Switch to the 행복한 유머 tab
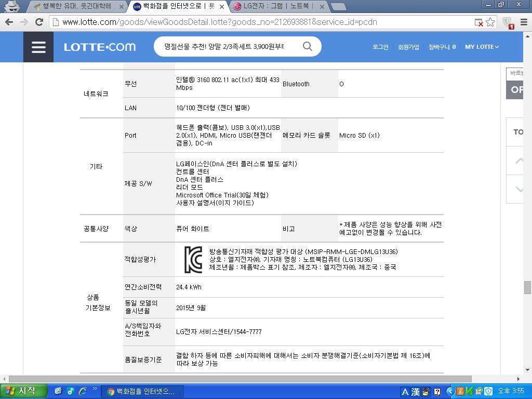This screenshot has width=532, height=399. pyautogui.click(x=78, y=7)
